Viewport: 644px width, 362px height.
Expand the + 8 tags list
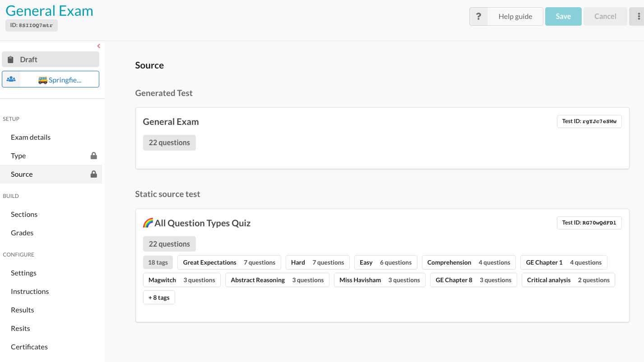click(159, 298)
